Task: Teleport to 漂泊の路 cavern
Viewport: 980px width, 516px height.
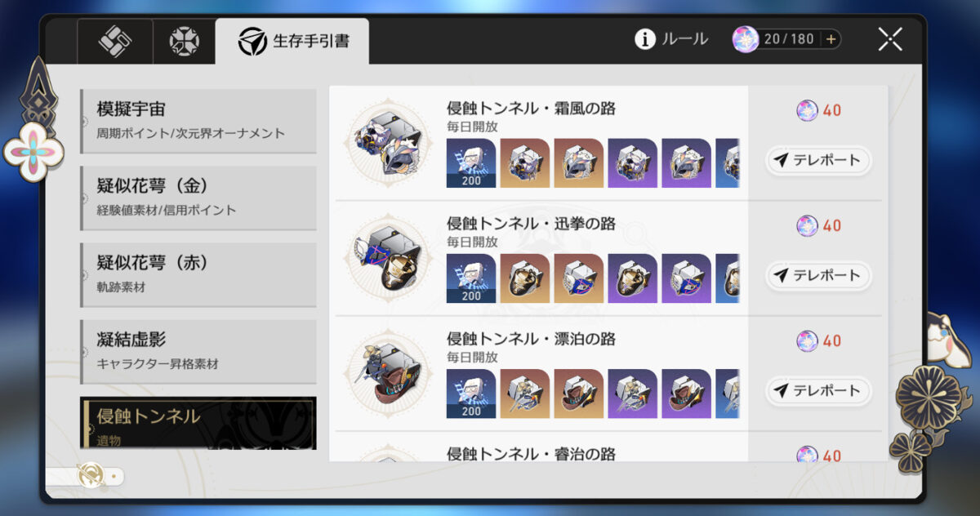Action: [817, 390]
